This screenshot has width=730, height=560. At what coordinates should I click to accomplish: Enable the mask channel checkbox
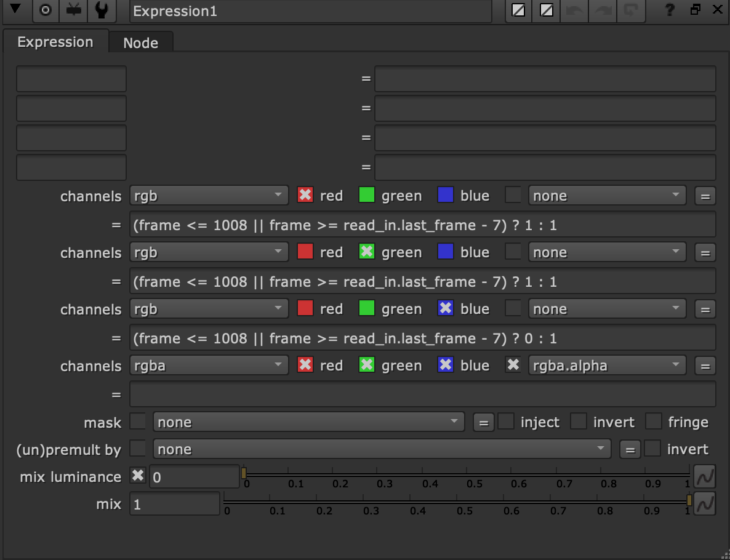(138, 422)
